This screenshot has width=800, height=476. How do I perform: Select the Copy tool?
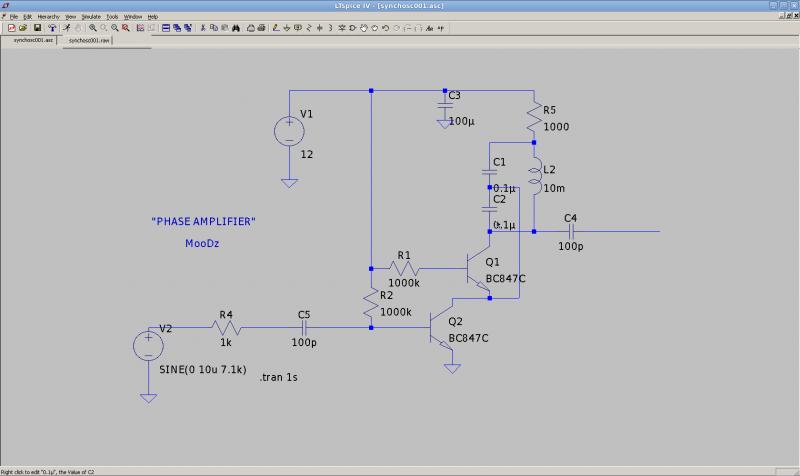pos(214,28)
